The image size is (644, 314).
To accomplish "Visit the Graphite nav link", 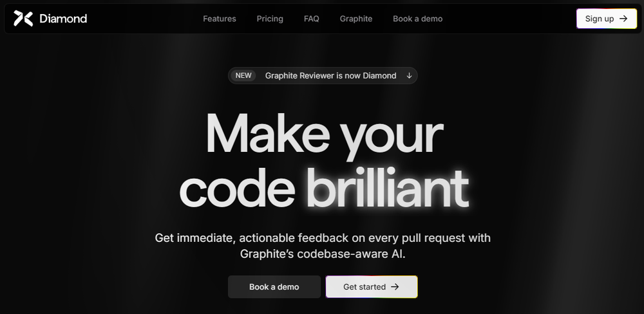I will click(x=356, y=19).
